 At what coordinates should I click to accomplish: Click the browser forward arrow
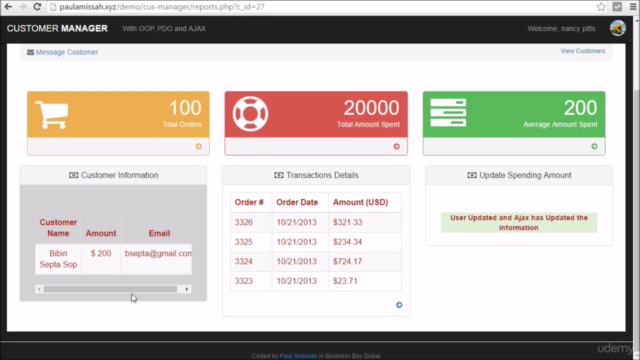pyautogui.click(x=22, y=7)
